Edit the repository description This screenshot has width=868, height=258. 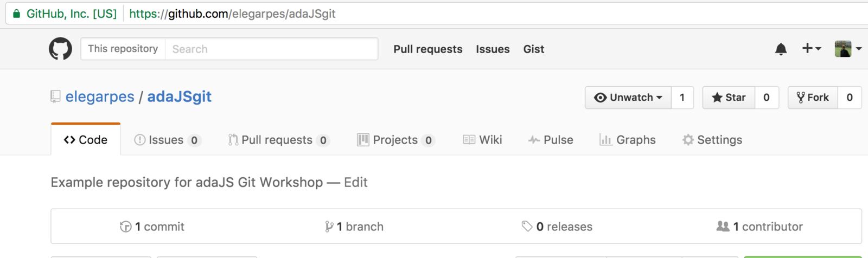click(356, 183)
